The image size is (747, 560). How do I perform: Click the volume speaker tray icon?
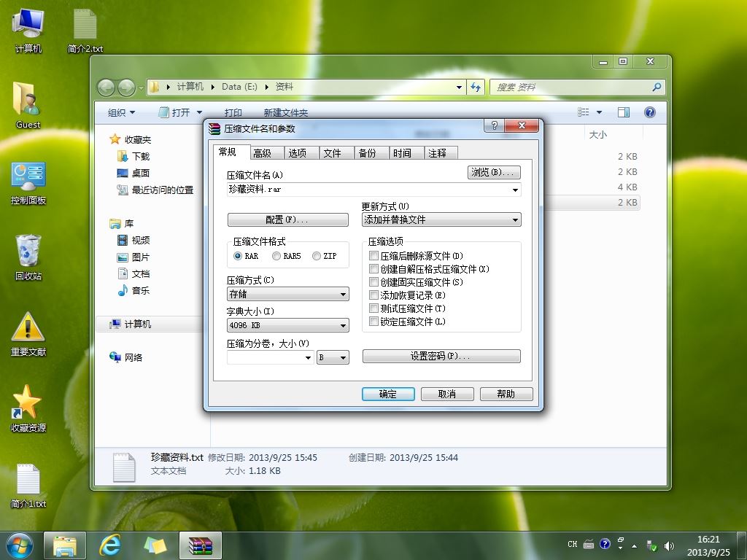point(669,545)
